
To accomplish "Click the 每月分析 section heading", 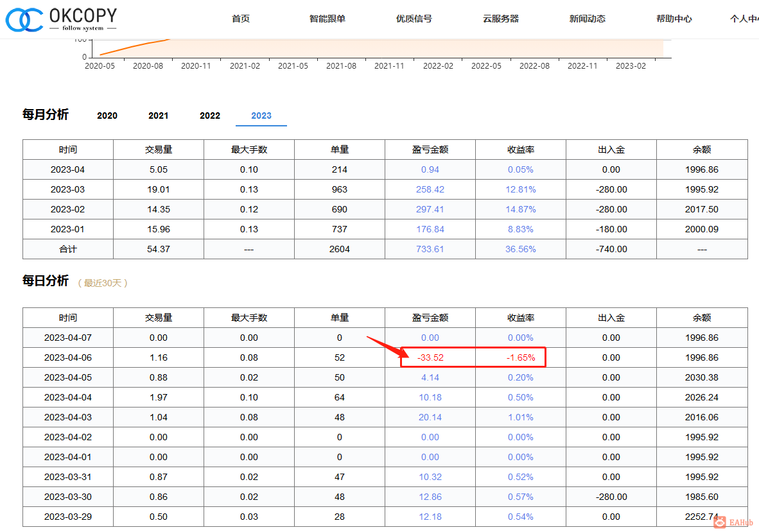I will pyautogui.click(x=46, y=115).
